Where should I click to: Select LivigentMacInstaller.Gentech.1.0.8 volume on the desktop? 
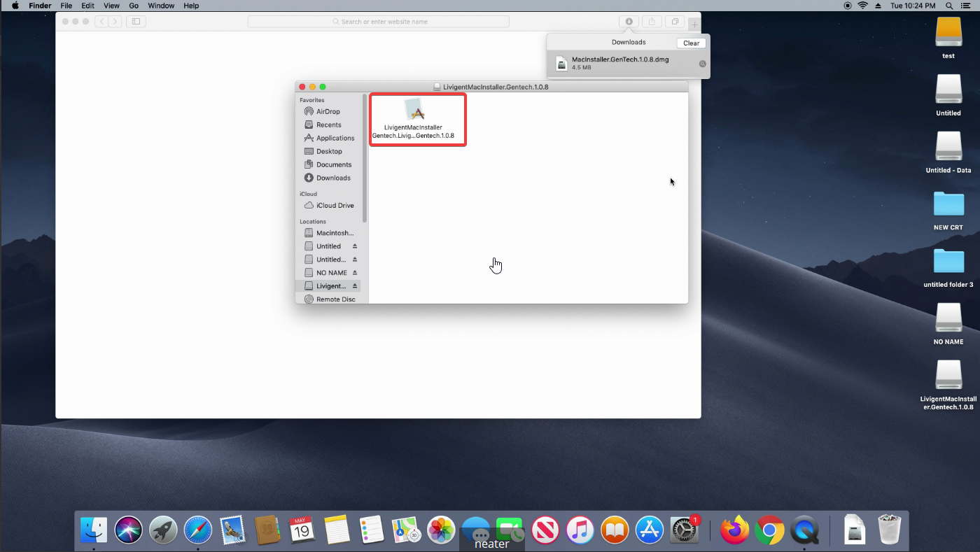pos(948,385)
